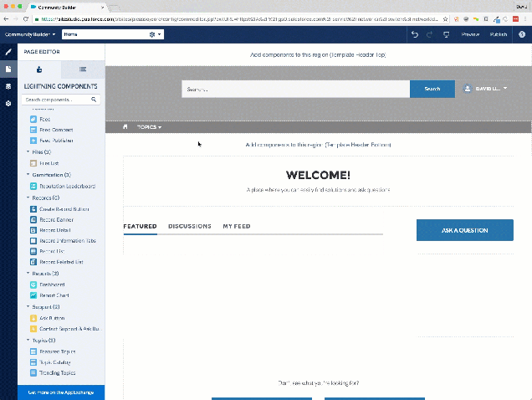Select the Feed component icon

[33, 119]
